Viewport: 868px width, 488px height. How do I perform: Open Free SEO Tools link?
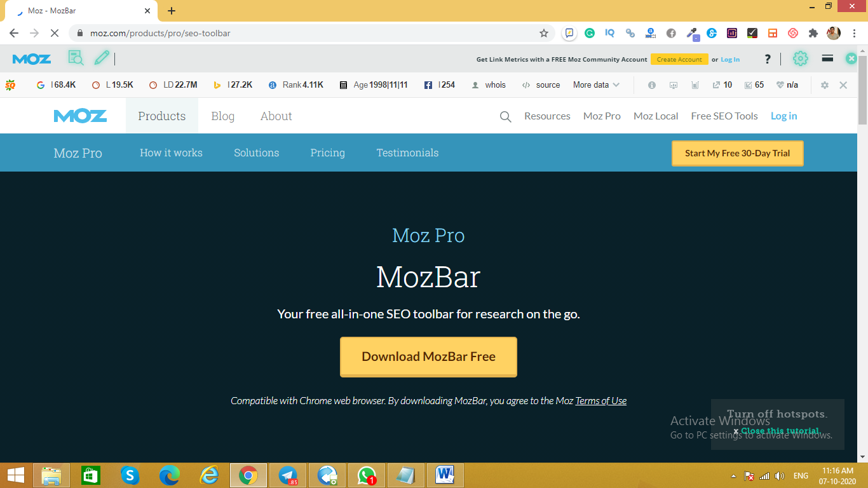pyautogui.click(x=724, y=116)
